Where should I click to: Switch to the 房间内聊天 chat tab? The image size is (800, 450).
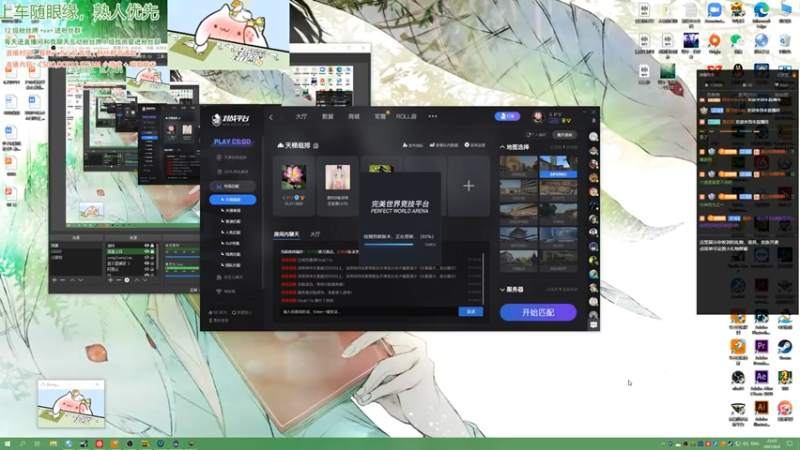click(286, 234)
